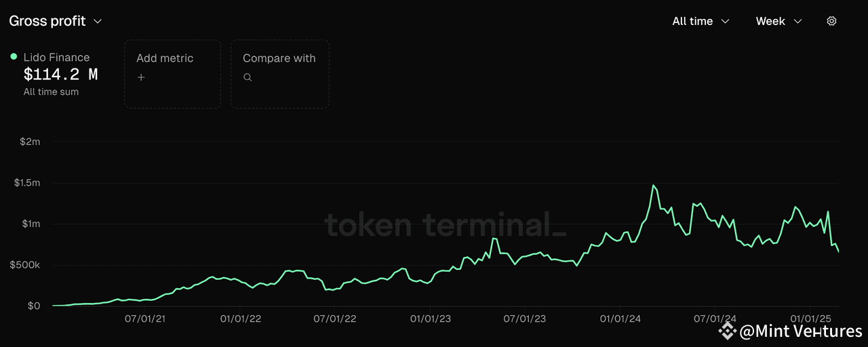This screenshot has height=347, width=868.
Task: Click the @Mint Ventures handle
Action: point(800,331)
